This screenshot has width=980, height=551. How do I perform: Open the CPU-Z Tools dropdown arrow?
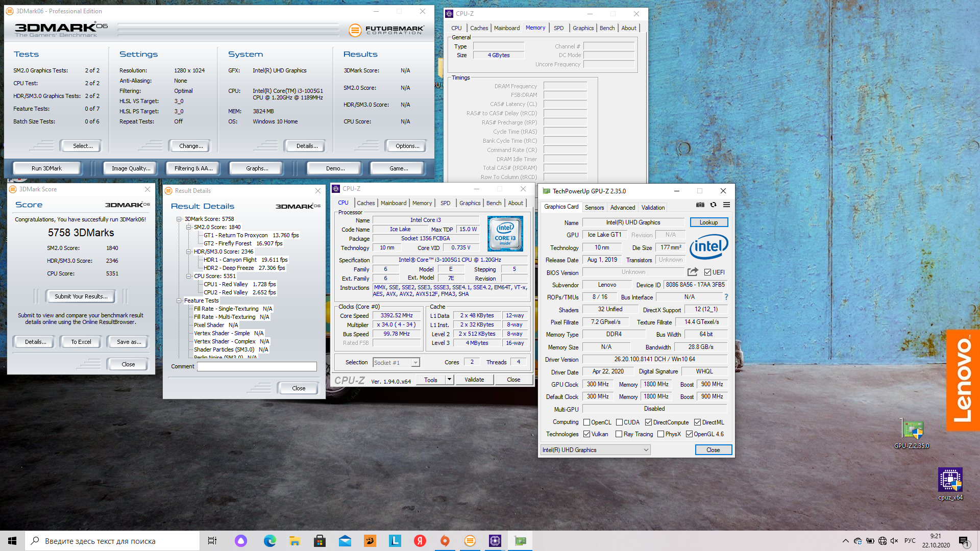point(449,380)
